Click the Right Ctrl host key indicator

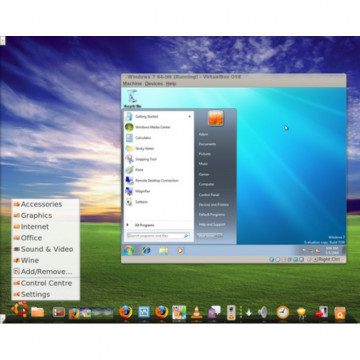coord(329,259)
